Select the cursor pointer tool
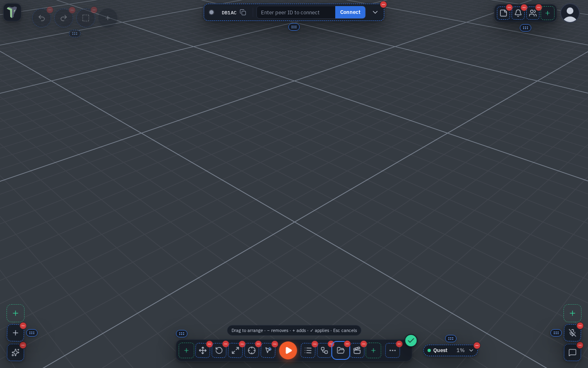This screenshot has width=588, height=368. point(268,350)
